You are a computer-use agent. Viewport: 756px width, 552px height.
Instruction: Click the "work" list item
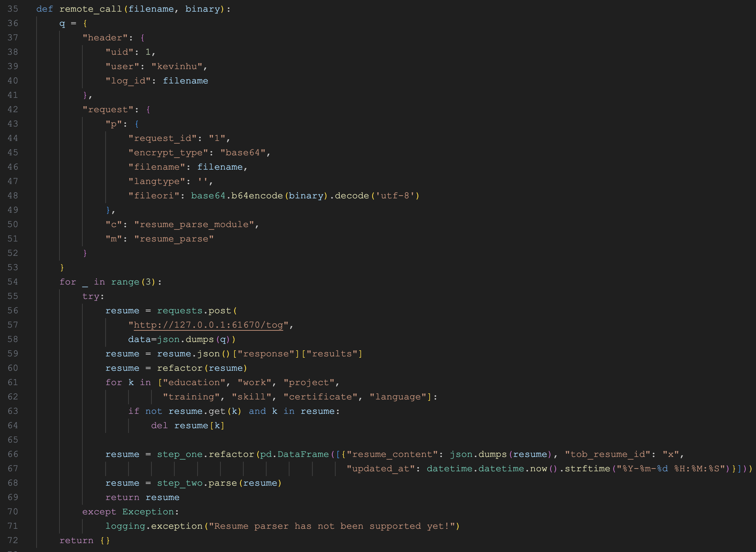click(254, 382)
